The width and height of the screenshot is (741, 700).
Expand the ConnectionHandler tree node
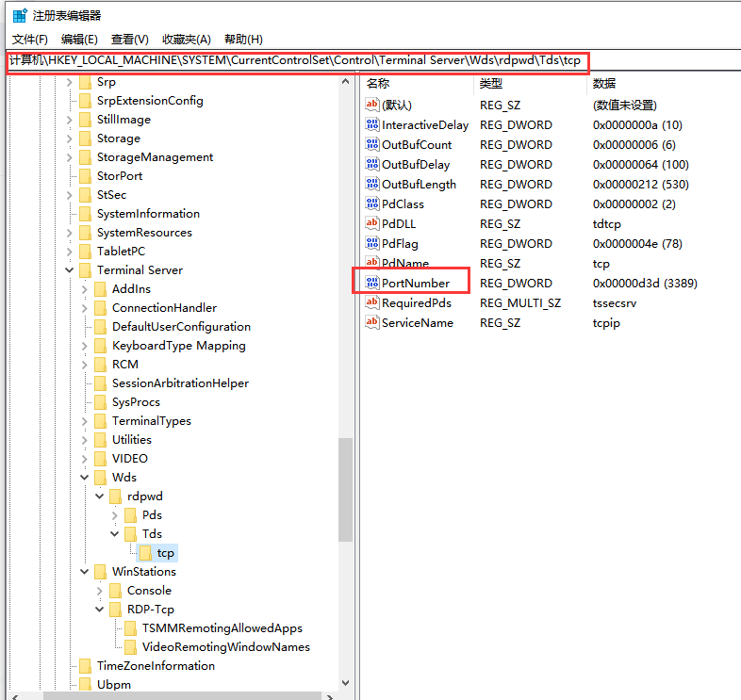pos(85,308)
